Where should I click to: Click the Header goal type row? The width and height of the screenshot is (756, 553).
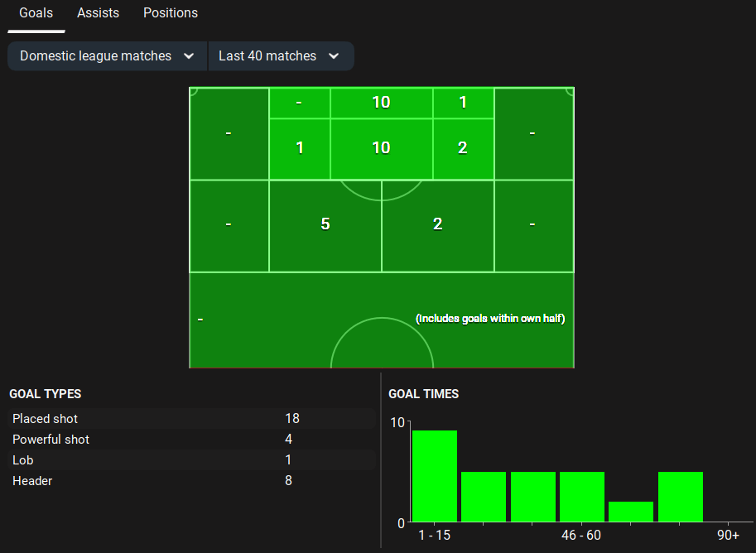click(190, 481)
